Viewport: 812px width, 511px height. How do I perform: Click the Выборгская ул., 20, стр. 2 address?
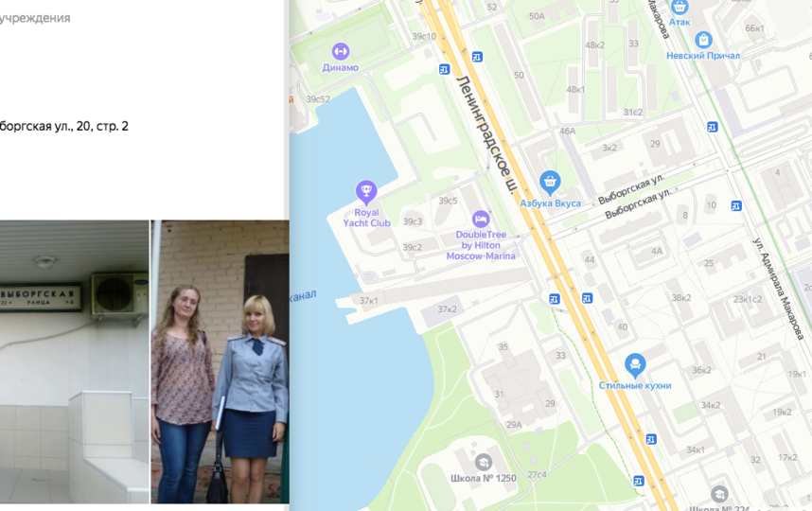64,126
